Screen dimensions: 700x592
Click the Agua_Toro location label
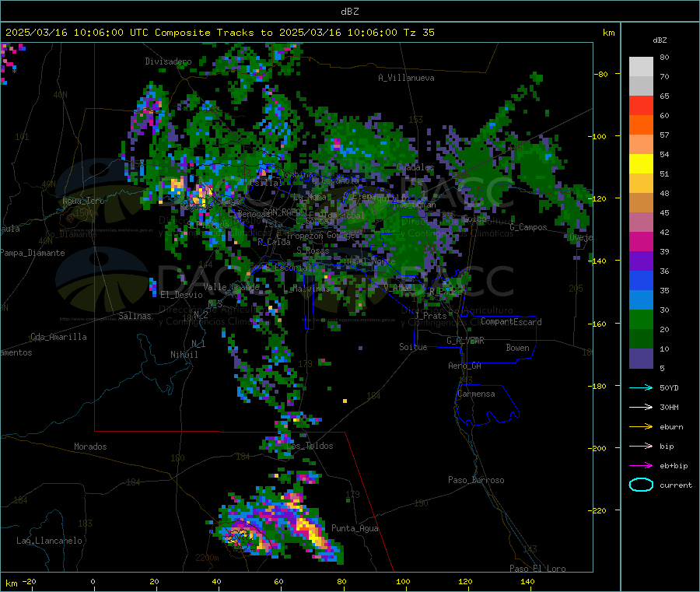83,201
